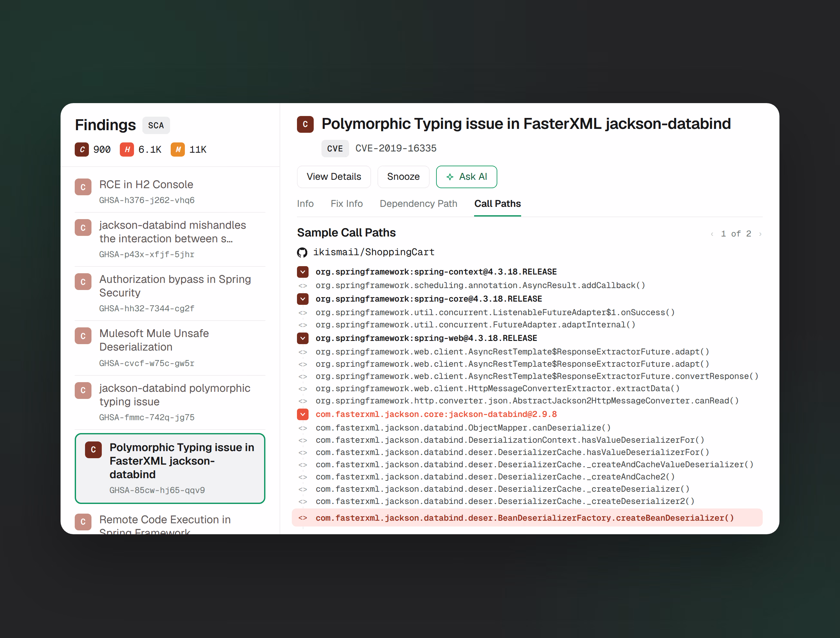
Task: Go to next sample call path
Action: pos(760,234)
